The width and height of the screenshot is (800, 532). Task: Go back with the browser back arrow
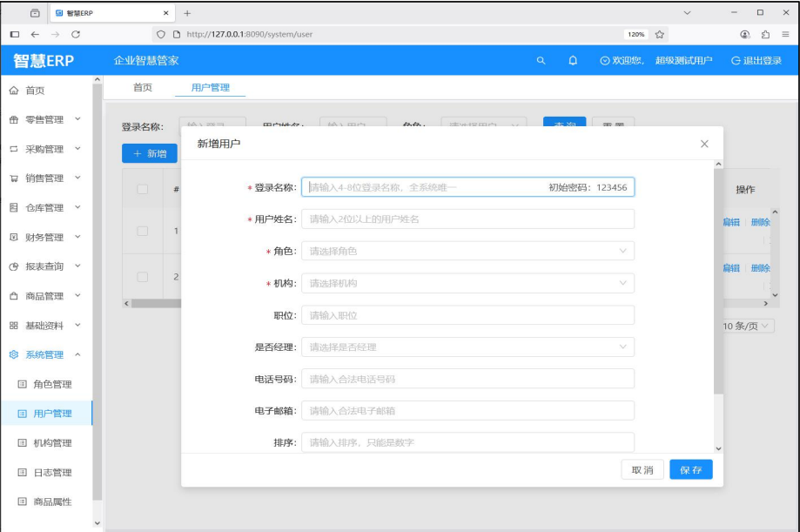click(x=35, y=34)
